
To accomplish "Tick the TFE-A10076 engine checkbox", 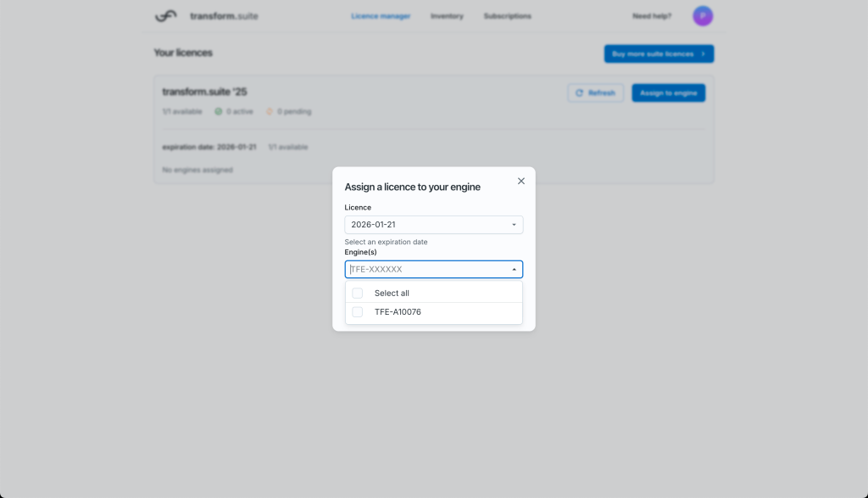I will point(358,312).
